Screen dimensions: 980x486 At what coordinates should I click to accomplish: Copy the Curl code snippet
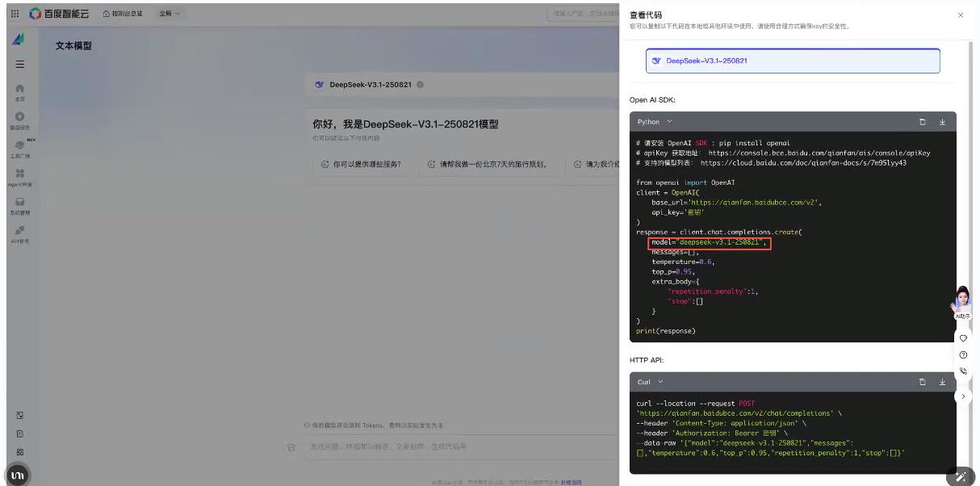click(923, 382)
